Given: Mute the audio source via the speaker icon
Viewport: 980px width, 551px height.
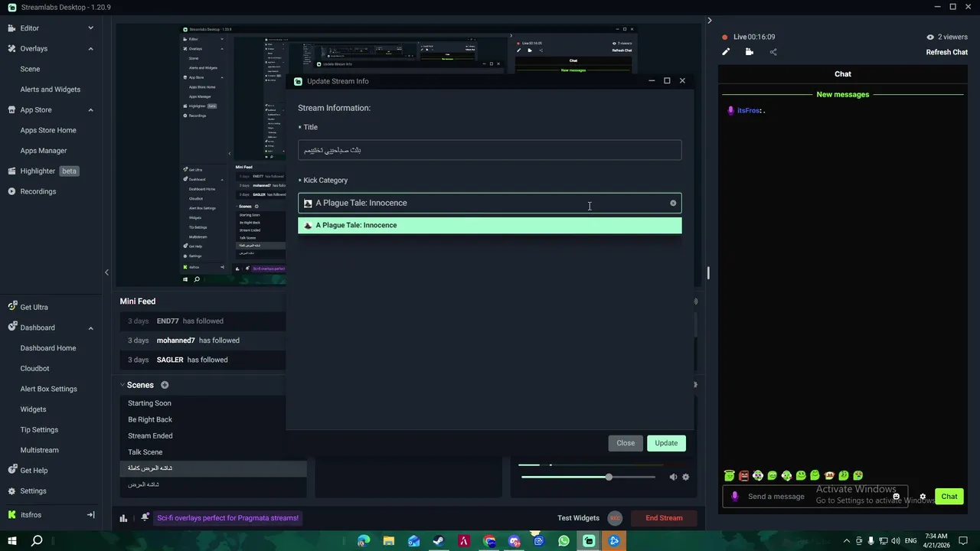Looking at the screenshot, I should coord(673,477).
